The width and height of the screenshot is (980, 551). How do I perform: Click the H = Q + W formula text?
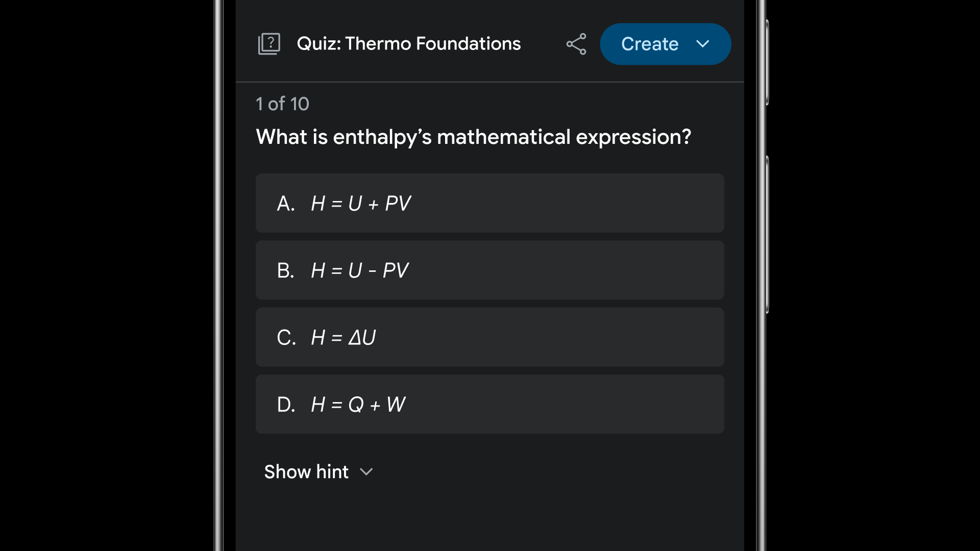358,405
